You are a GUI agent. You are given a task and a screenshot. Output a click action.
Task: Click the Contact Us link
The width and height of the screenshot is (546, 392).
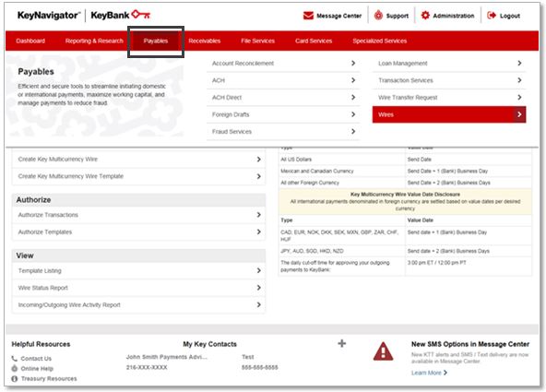pos(36,358)
